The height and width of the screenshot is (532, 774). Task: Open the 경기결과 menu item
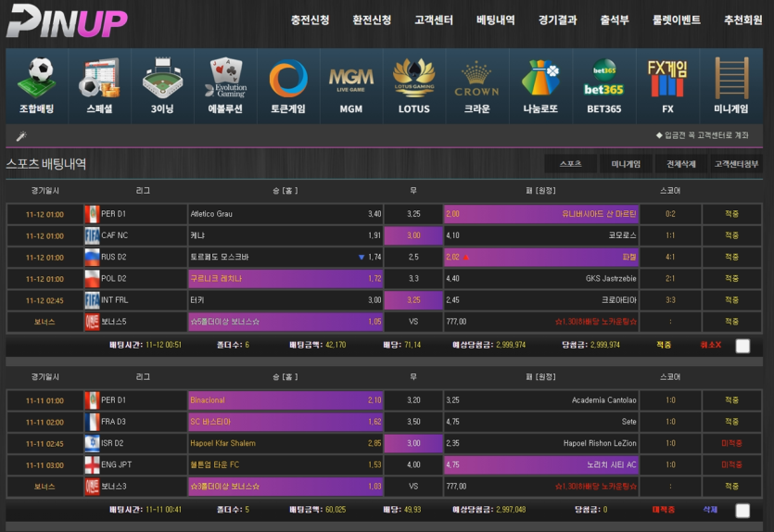click(557, 19)
